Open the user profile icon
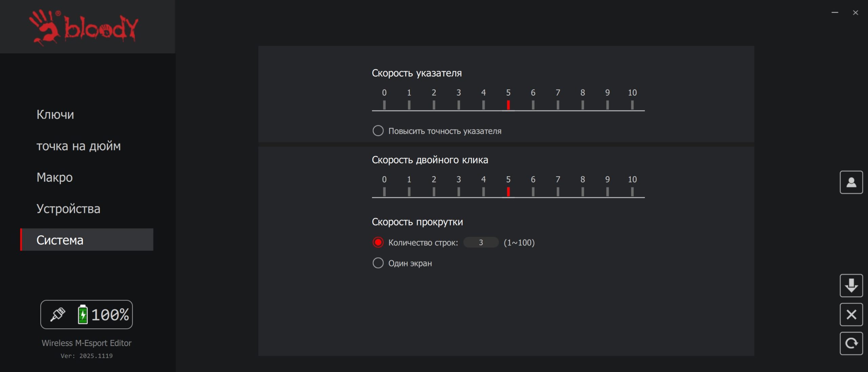 (851, 182)
